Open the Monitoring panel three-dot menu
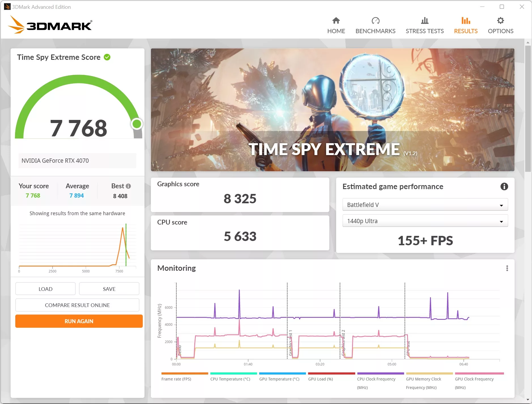This screenshot has height=404, width=532. click(507, 268)
